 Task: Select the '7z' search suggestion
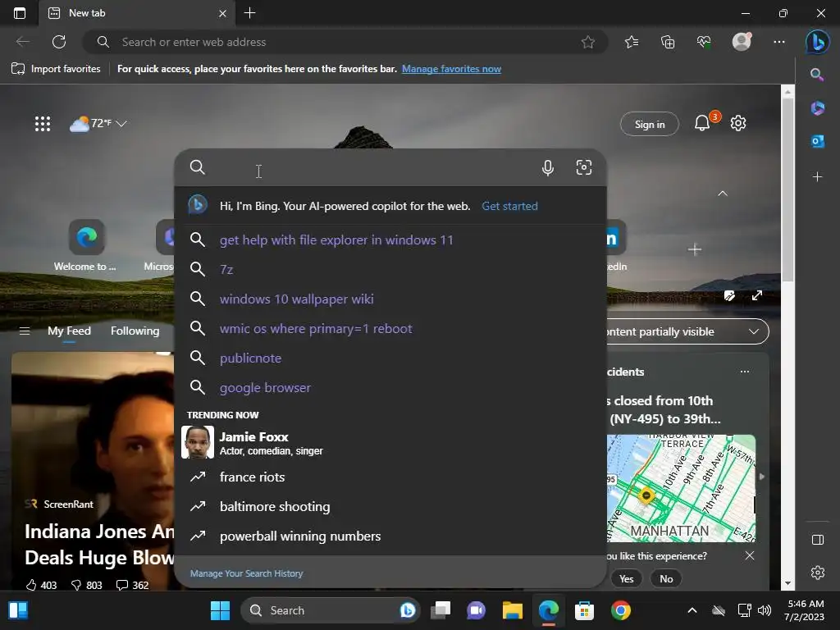coord(391,269)
